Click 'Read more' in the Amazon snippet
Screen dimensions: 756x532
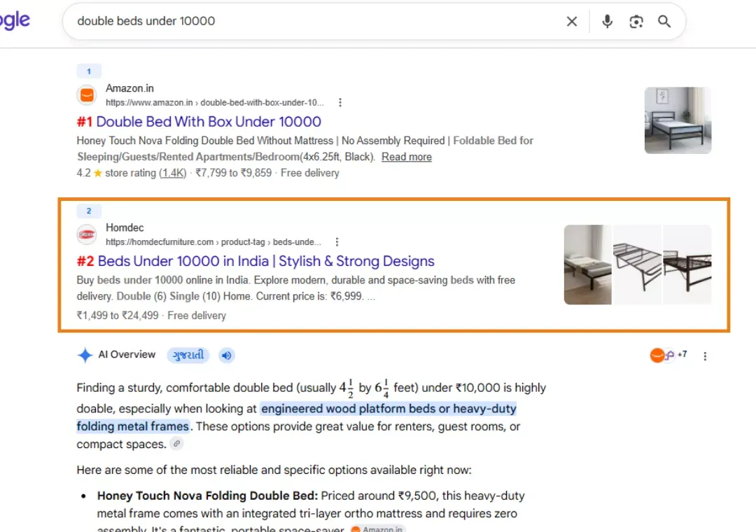point(407,157)
